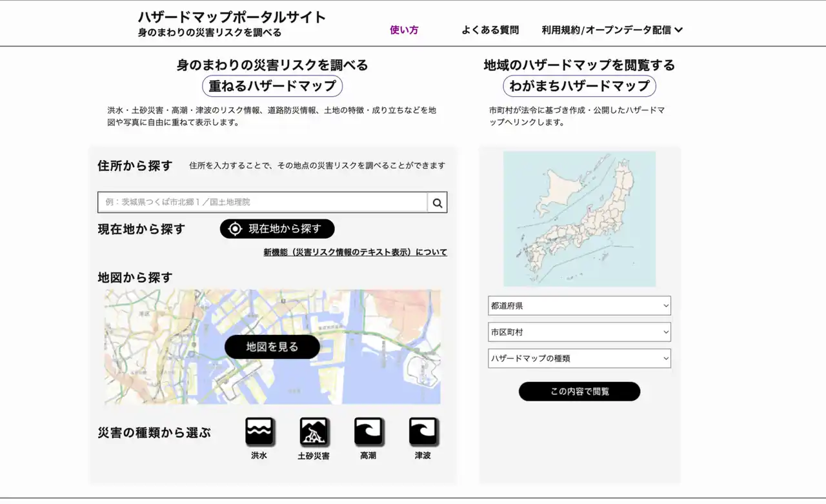Click the 地図を見る button
This screenshot has height=504, width=826.
pyautogui.click(x=272, y=347)
